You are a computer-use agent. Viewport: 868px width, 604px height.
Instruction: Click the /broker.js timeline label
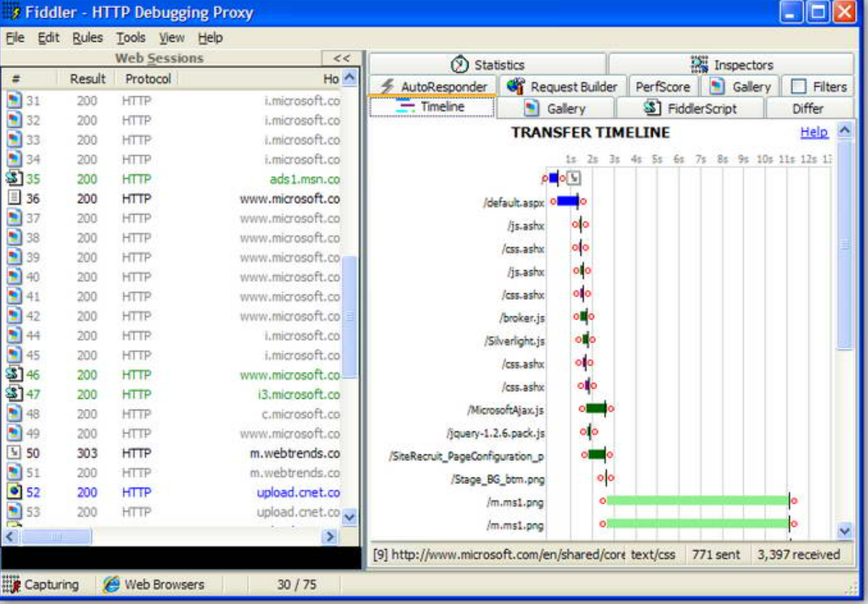click(x=521, y=317)
